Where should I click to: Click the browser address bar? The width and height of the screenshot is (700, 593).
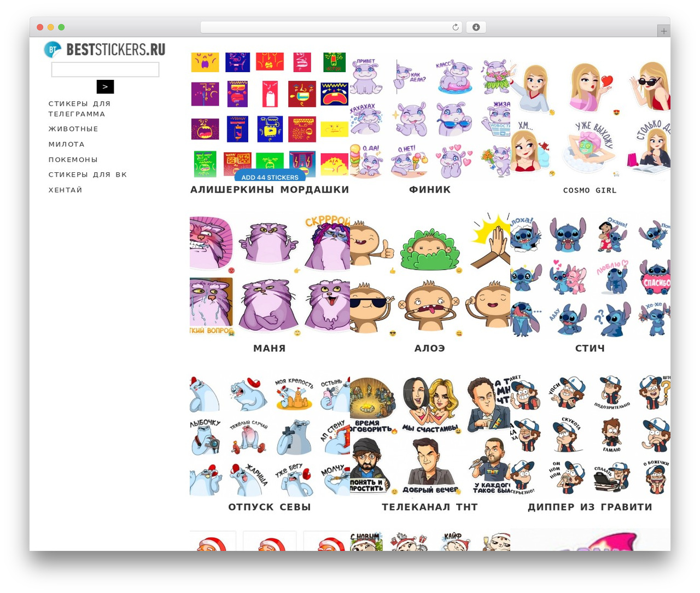331,27
